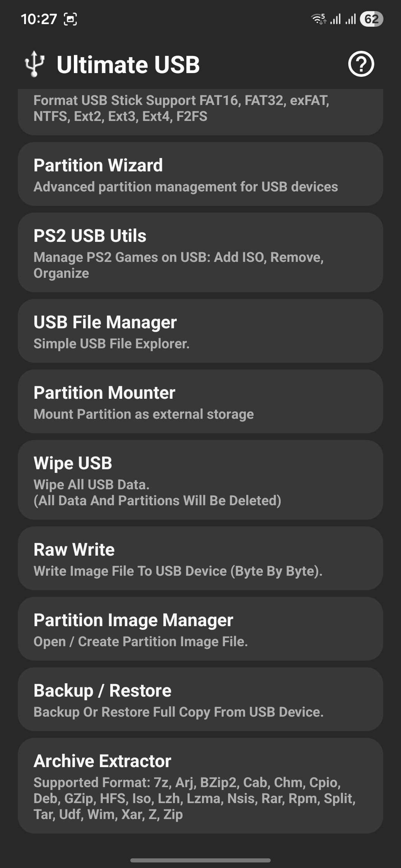This screenshot has height=868, width=401.
Task: Open PS2 USB Utils
Action: pyautogui.click(x=200, y=252)
